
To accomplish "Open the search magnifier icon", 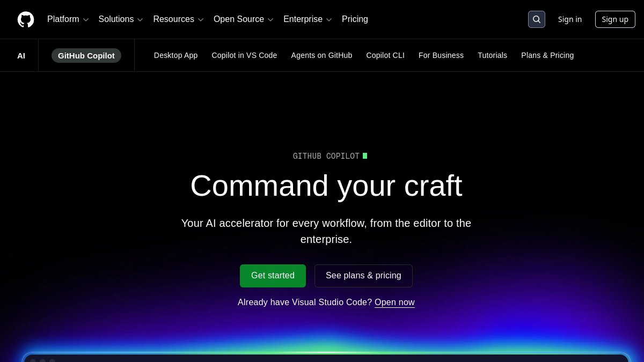I will click(x=537, y=19).
